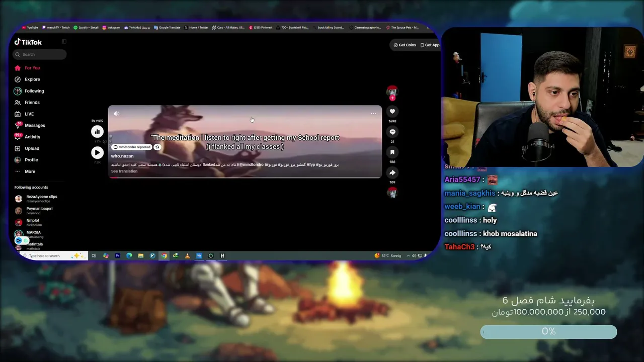The image size is (644, 362).
Task: Go to the For You feed
Action: point(27,68)
